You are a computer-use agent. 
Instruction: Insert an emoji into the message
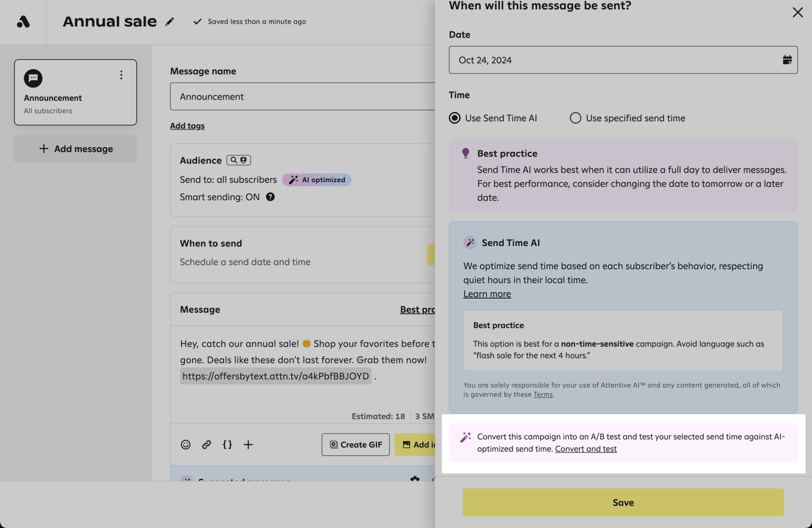click(x=186, y=444)
